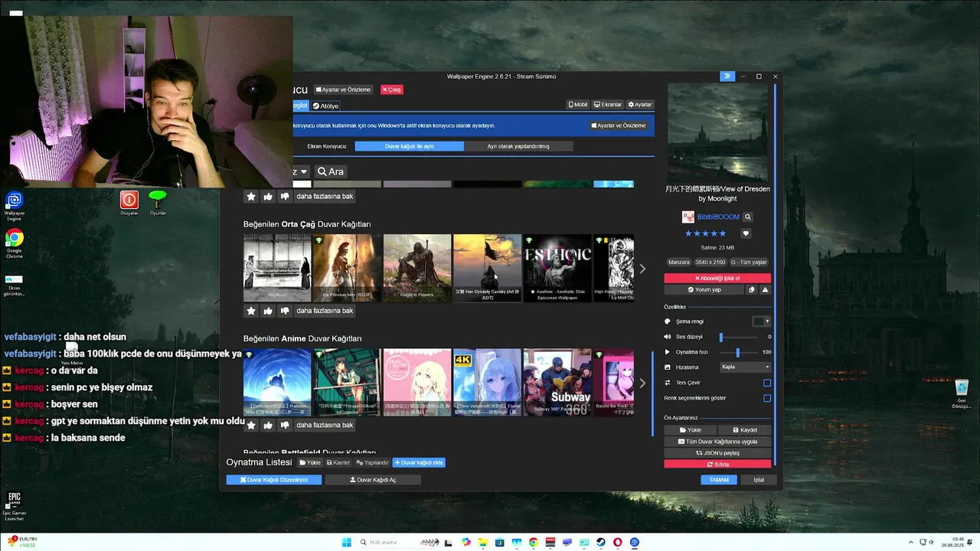Select Ayrı olarak yapılandırılmış option

[x=518, y=146]
